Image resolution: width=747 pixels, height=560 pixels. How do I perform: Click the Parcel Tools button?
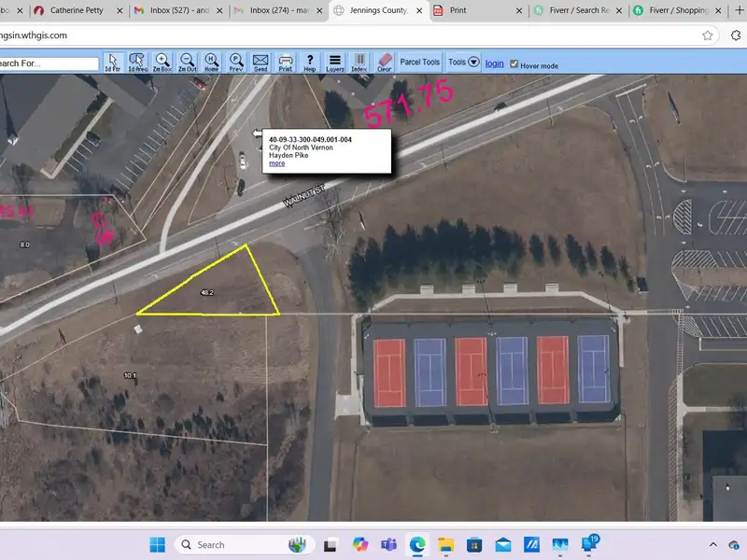pos(419,63)
